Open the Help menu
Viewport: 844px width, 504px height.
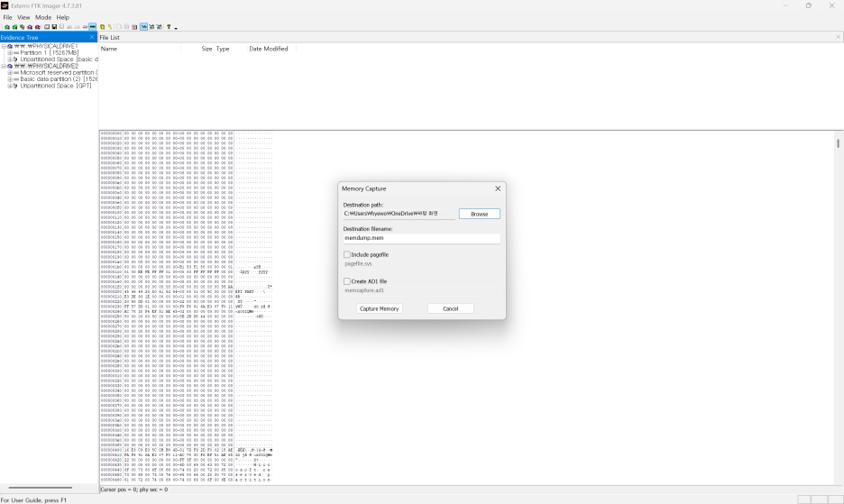click(63, 17)
